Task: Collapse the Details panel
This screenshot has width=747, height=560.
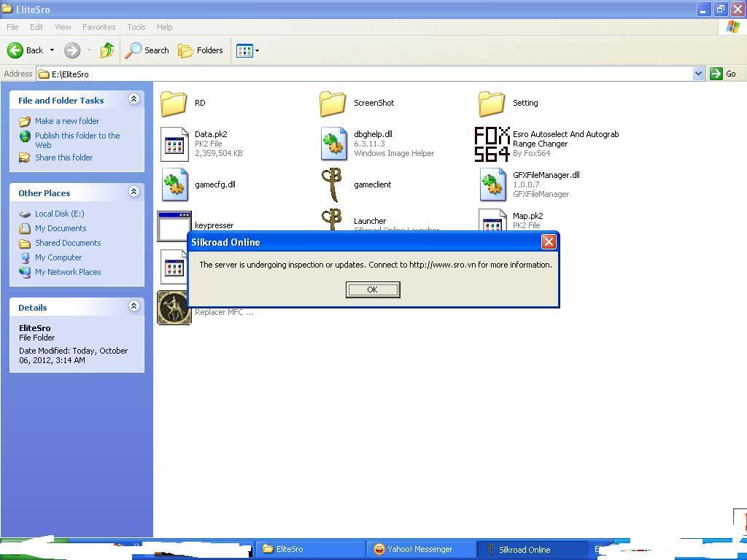Action: click(x=134, y=306)
